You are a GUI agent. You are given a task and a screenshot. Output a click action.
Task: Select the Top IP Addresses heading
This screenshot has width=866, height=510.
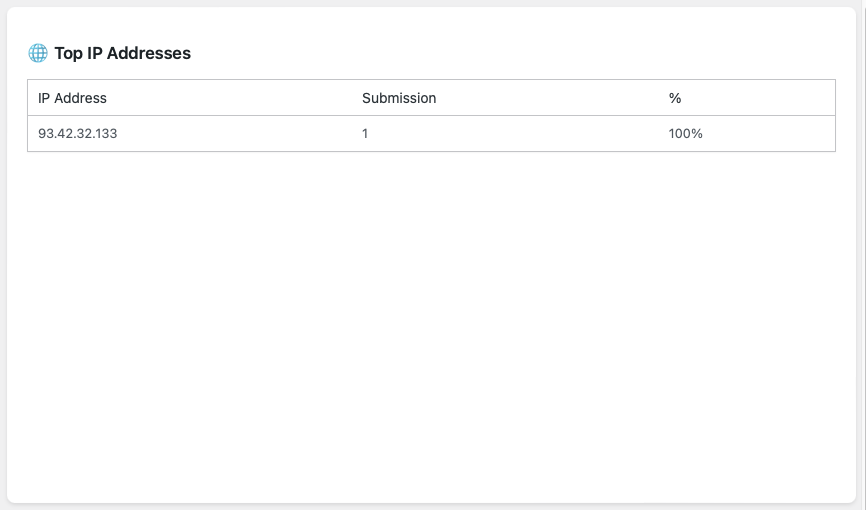[x=122, y=53]
